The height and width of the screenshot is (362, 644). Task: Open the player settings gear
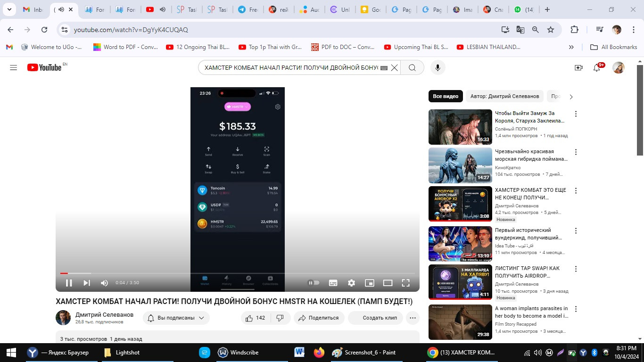tap(351, 283)
